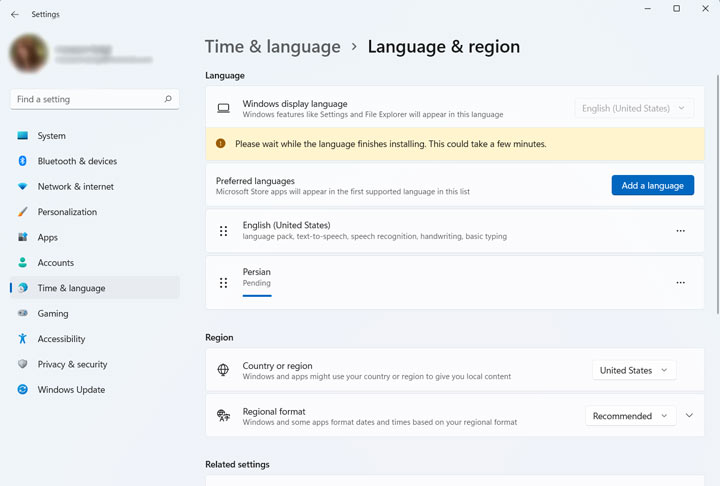Click the Preferred languages heading
Image resolution: width=720 pixels, height=486 pixels.
[255, 181]
